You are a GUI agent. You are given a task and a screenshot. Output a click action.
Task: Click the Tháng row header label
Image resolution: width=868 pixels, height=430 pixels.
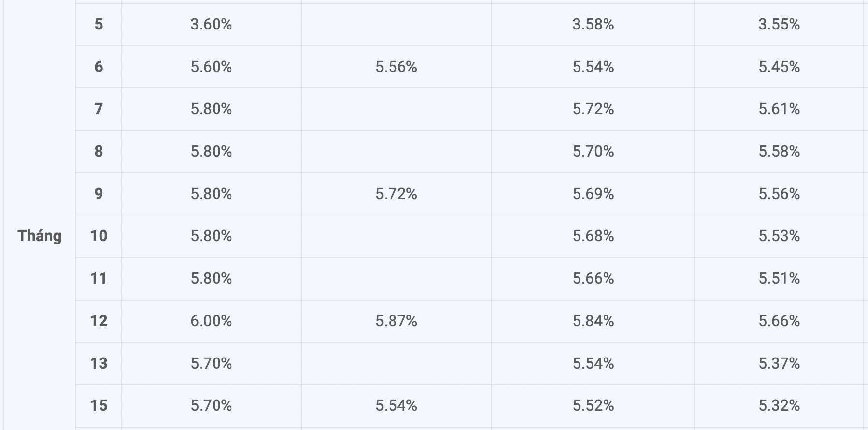tap(40, 236)
